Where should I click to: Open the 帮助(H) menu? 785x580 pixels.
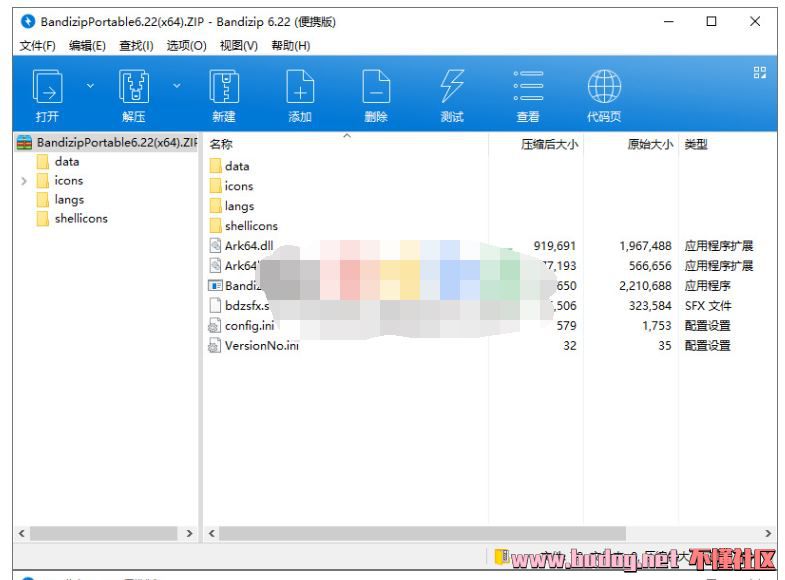[x=290, y=46]
